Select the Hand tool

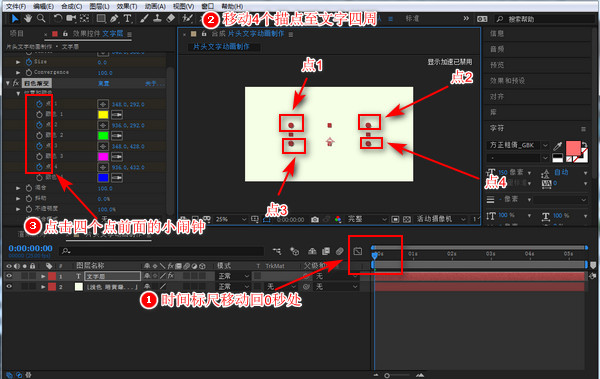pyautogui.click(x=28, y=18)
